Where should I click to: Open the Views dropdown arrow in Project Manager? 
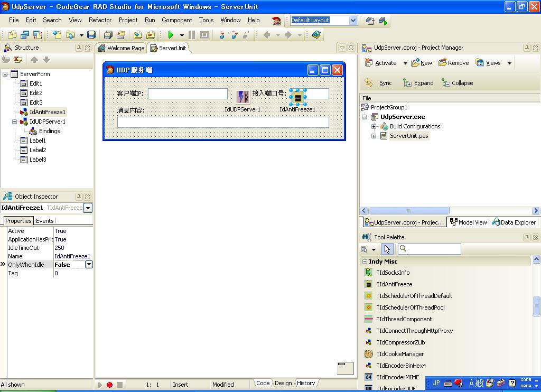pyautogui.click(x=509, y=63)
